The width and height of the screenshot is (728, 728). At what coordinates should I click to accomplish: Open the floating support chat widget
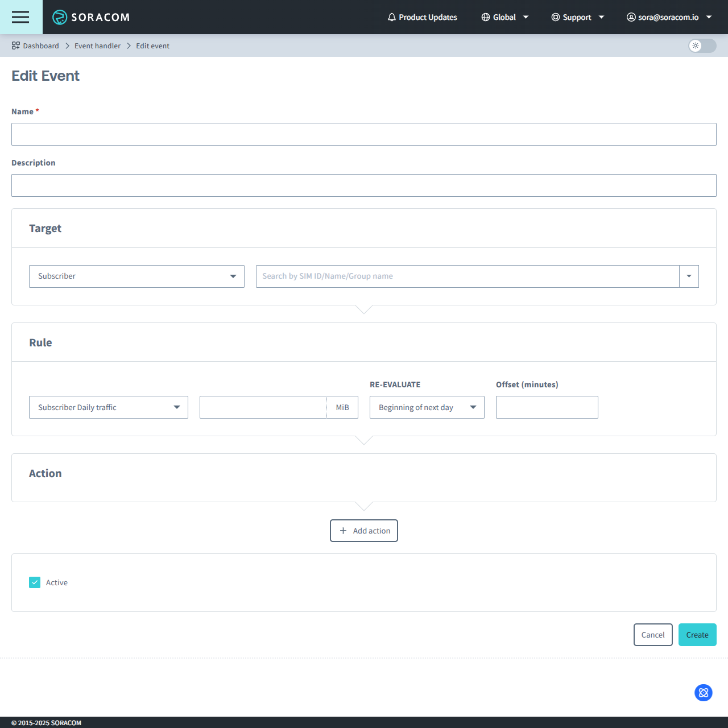click(703, 693)
